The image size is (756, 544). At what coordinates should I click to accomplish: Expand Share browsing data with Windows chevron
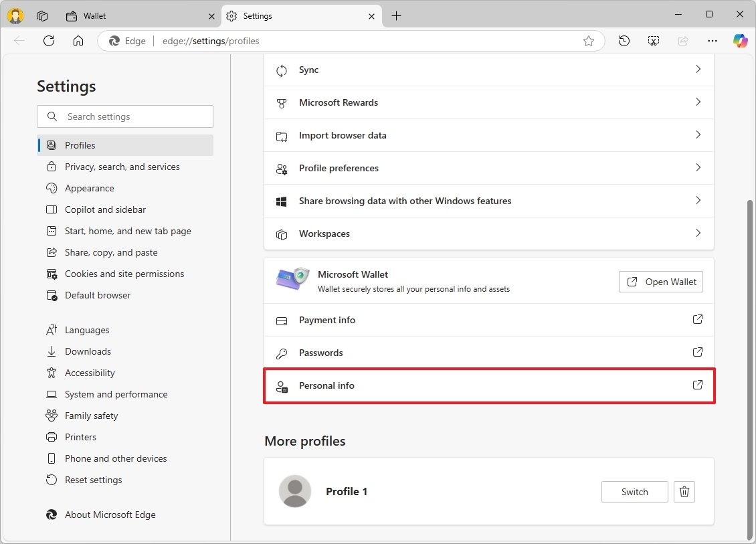(698, 201)
